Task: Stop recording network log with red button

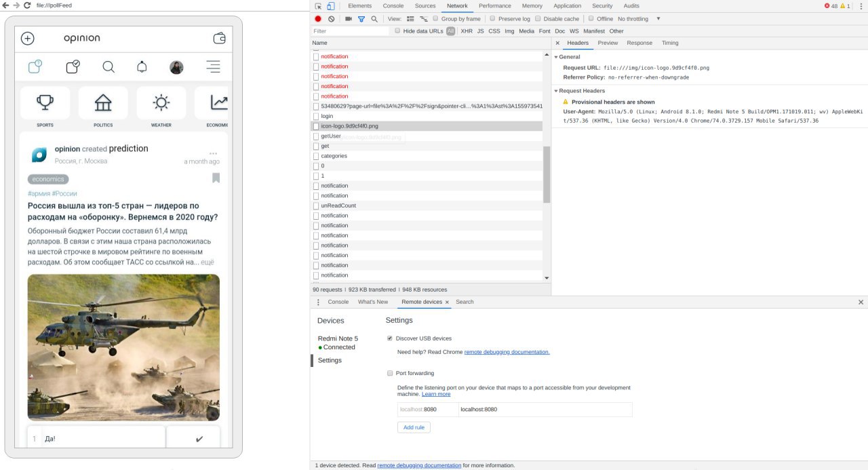Action: [x=318, y=19]
